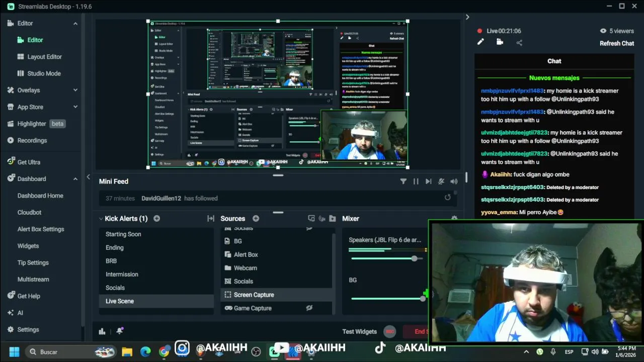Collapse chat panel with right chevron
This screenshot has width=644, height=362.
point(467,17)
